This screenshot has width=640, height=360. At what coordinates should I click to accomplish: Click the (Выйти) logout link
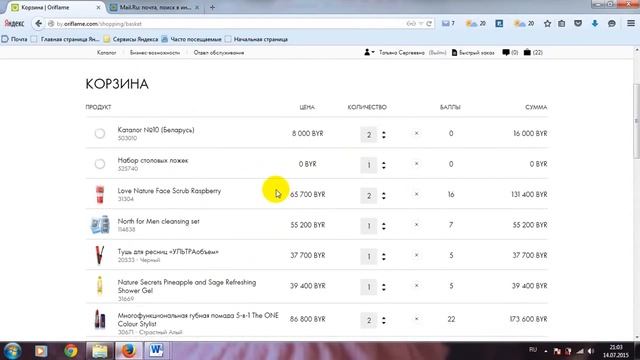(438, 52)
